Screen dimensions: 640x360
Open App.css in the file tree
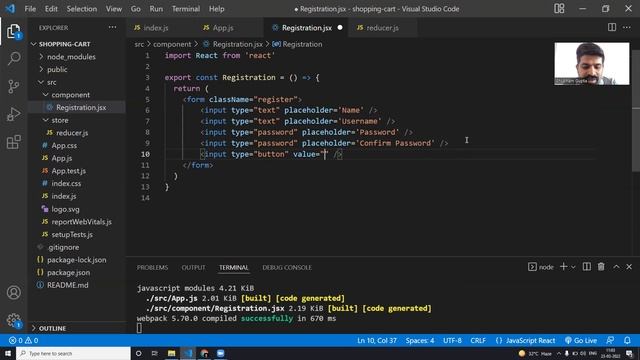tap(64, 145)
